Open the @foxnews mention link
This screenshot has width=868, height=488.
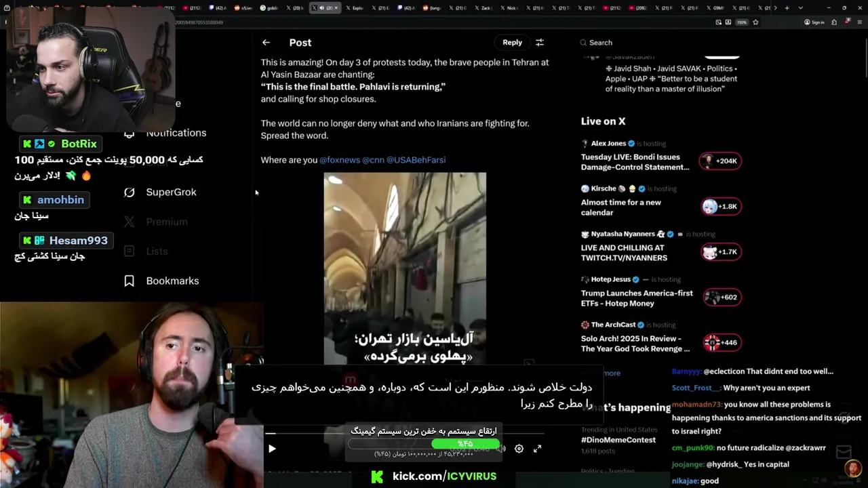(x=340, y=160)
